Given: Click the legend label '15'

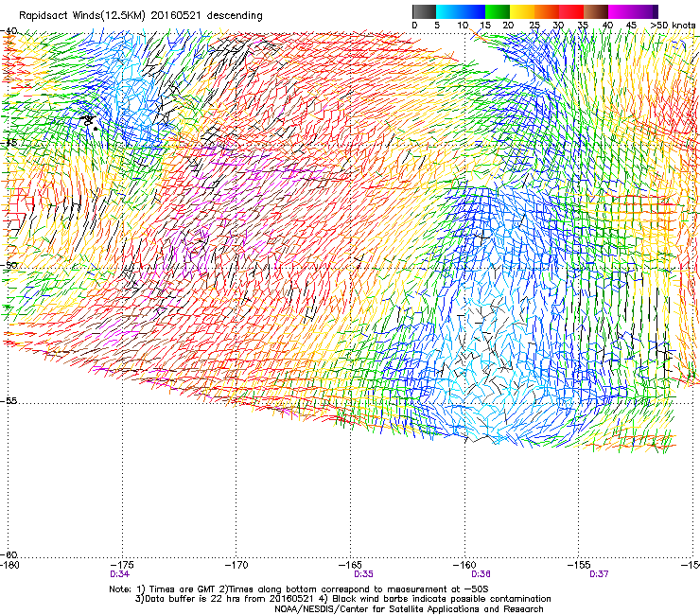Looking at the screenshot, I should coord(485,26).
